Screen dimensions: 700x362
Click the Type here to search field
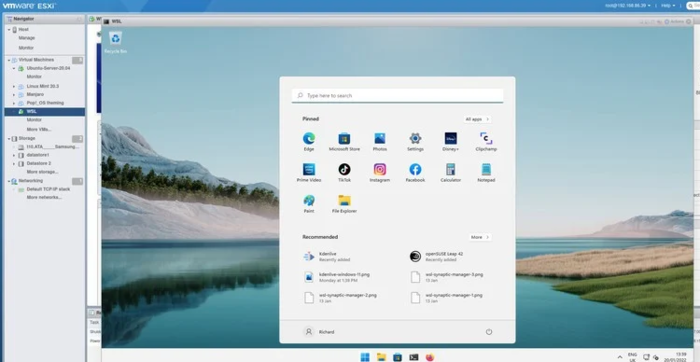point(397,96)
